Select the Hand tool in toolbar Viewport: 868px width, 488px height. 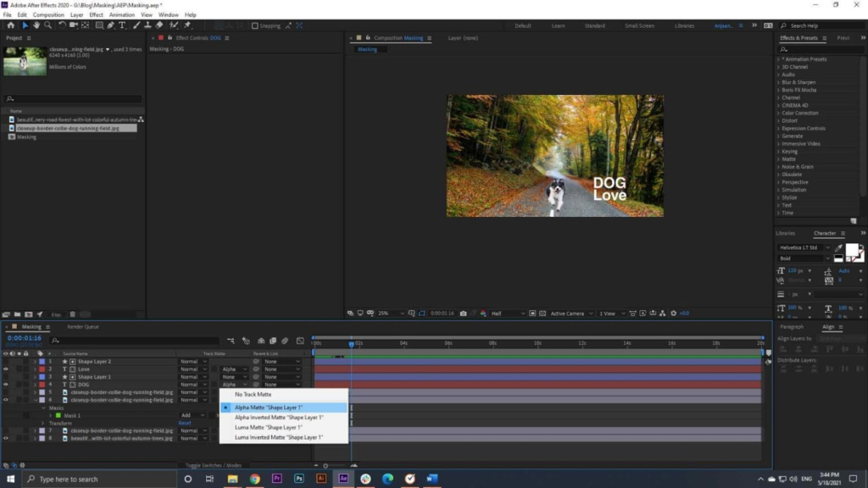(36, 25)
